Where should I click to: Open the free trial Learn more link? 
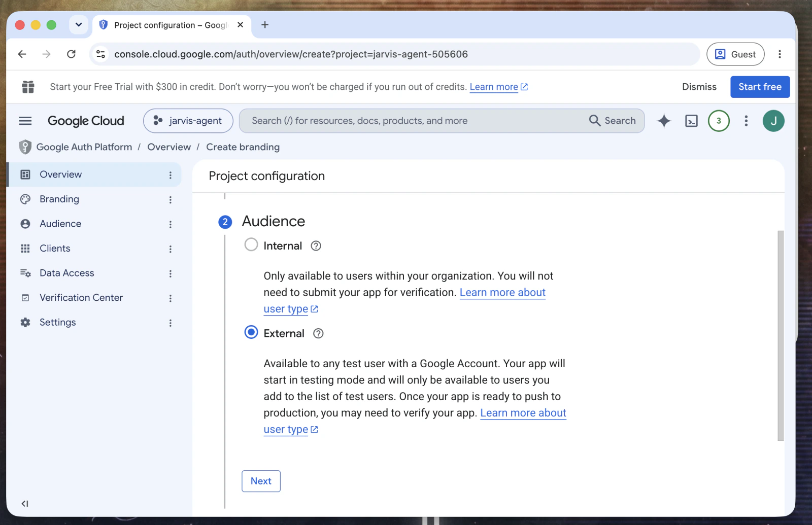(498, 87)
